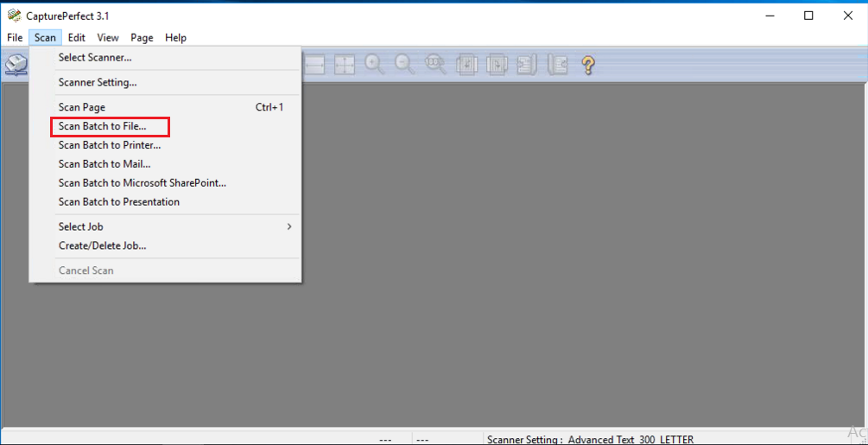The image size is (868, 445).
Task: Click the 'Advanced Text_300_LETTER' status bar text
Action: (630, 440)
